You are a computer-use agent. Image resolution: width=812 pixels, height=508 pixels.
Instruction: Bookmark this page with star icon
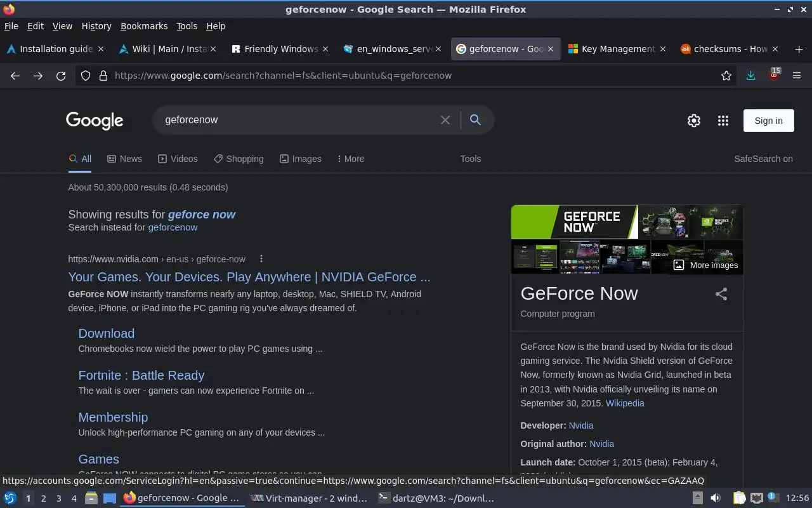point(726,76)
